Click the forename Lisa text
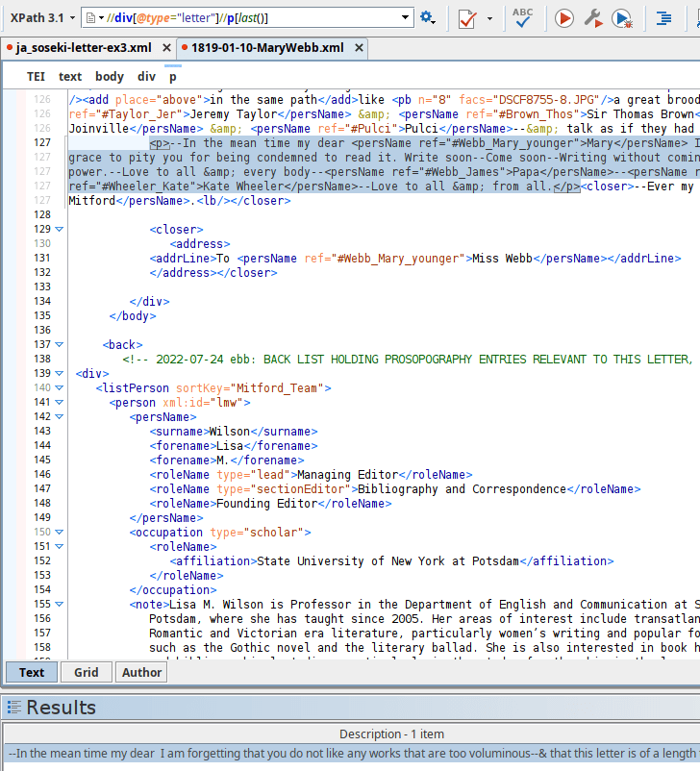Image resolution: width=700 pixels, height=771 pixels. pos(230,446)
